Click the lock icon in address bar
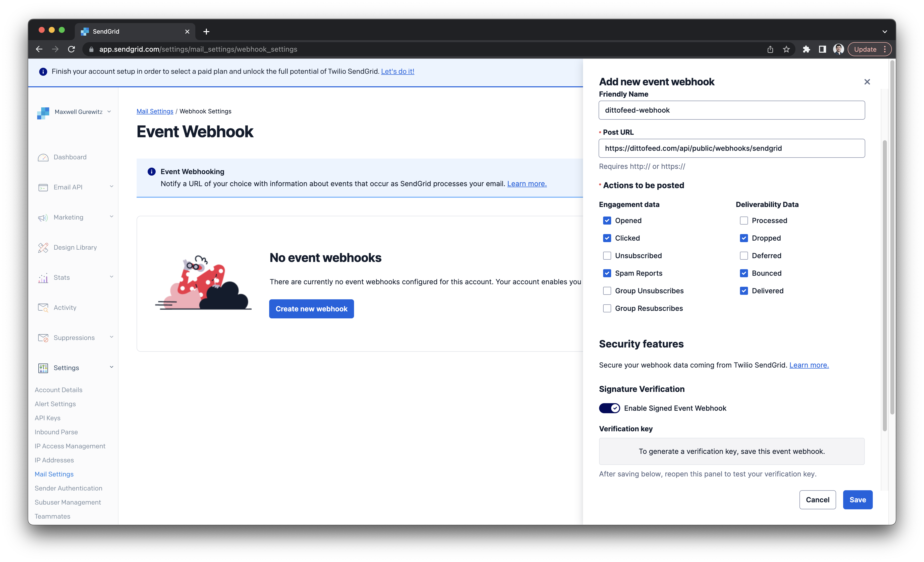 pos(91,49)
